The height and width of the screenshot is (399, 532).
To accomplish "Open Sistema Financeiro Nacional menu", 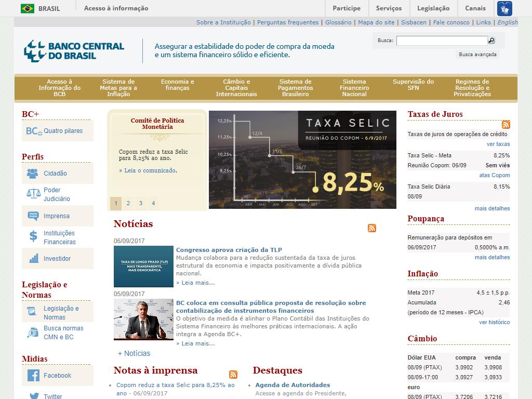I will pos(354,88).
